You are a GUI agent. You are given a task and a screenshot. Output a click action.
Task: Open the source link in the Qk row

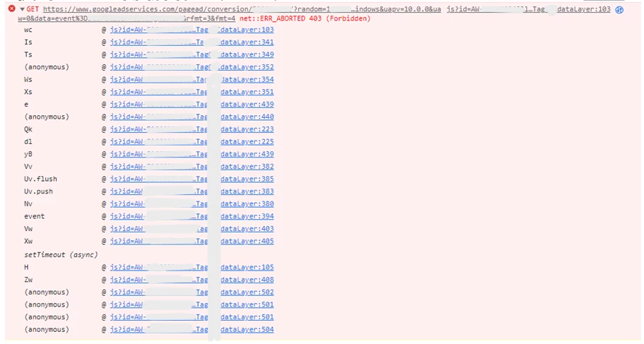[192, 129]
